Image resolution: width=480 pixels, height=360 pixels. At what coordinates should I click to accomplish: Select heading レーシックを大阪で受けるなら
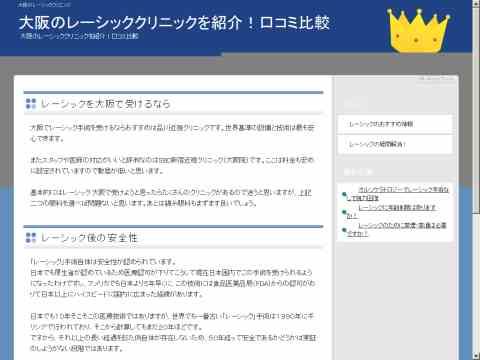[x=105, y=104]
